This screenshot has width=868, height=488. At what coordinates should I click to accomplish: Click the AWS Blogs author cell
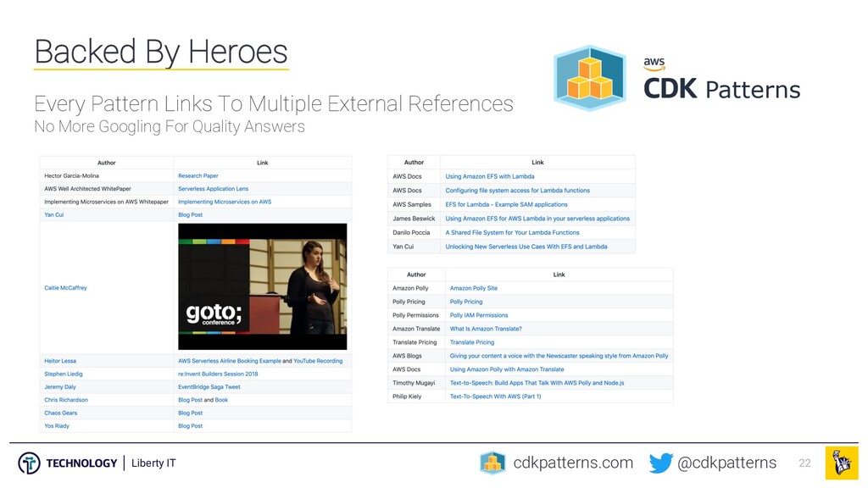(x=407, y=356)
